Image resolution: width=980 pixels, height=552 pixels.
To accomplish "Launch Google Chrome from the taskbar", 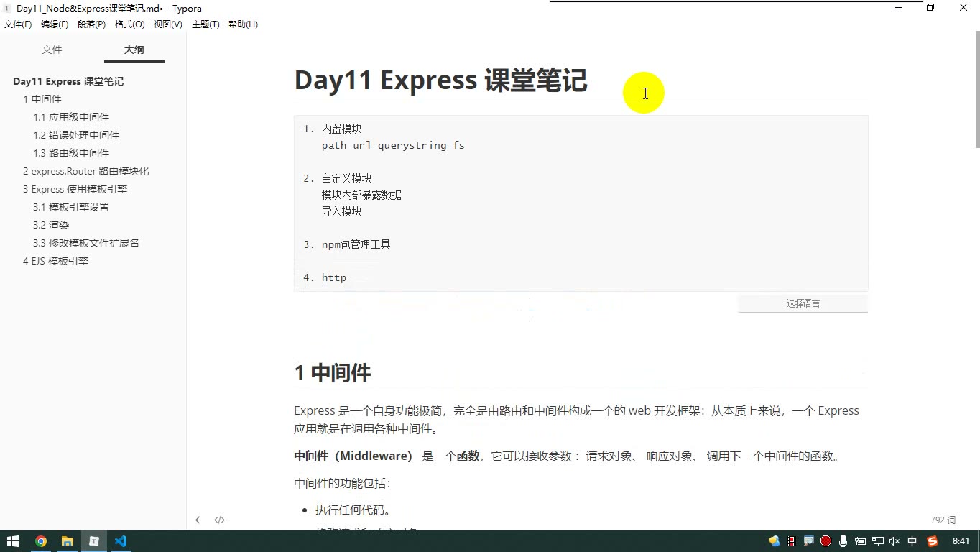I will coord(41,541).
